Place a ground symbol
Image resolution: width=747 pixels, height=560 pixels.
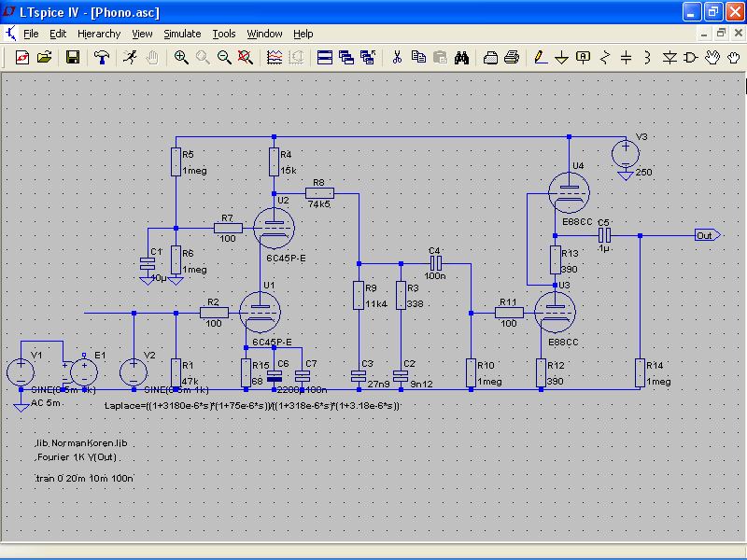point(562,58)
